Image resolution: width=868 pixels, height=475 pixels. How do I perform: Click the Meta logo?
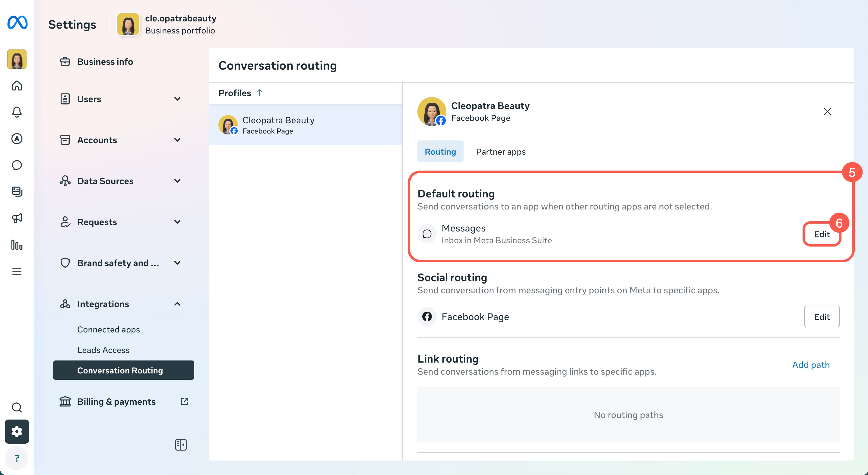[x=17, y=23]
